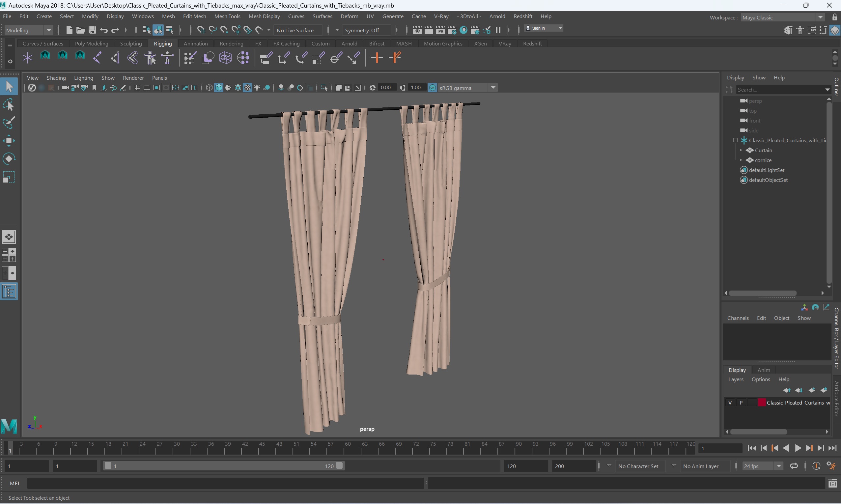
Task: Open the Outliner layout icon in toolbox
Action: pos(9,291)
